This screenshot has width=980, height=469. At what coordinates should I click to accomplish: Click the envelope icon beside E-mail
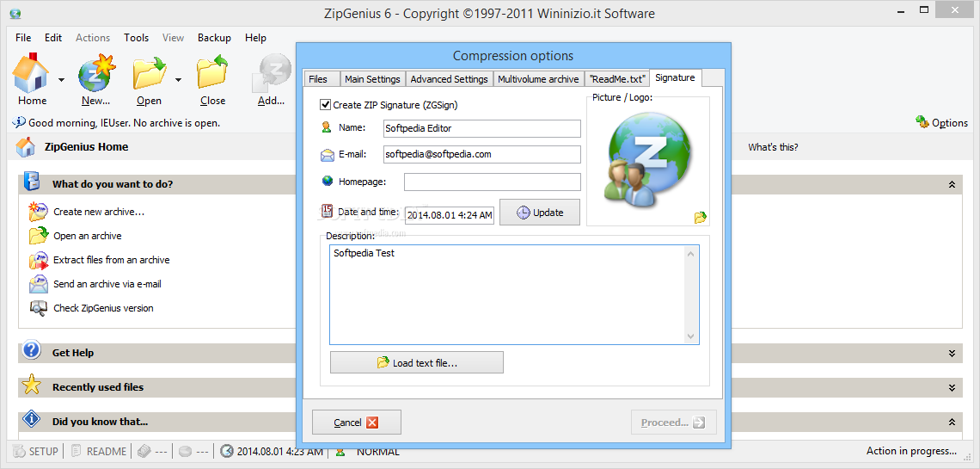328,154
